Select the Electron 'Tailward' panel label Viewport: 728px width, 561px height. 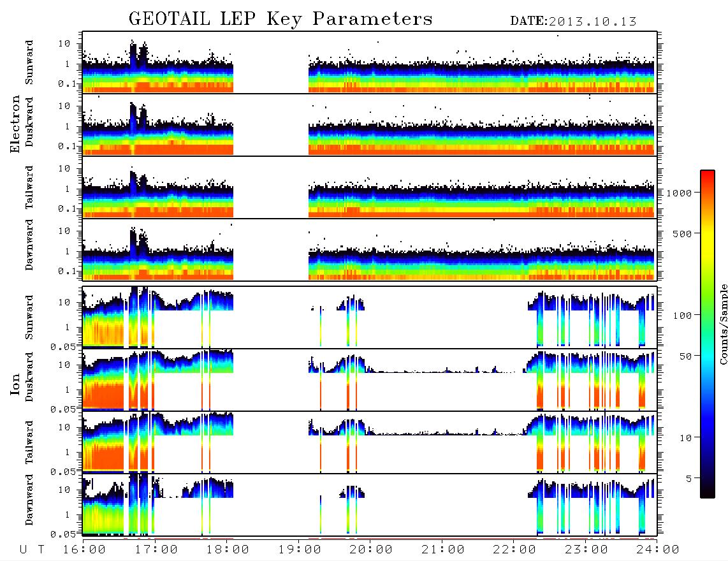click(29, 187)
